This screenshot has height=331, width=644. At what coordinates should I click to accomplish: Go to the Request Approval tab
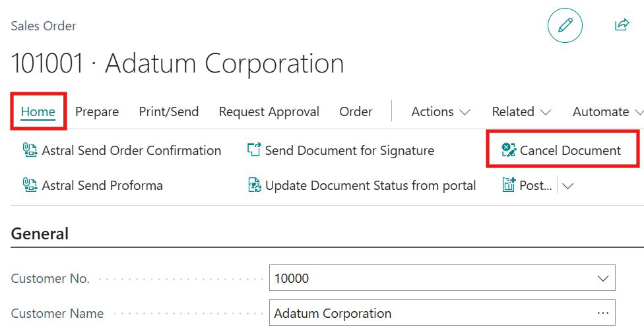(269, 112)
